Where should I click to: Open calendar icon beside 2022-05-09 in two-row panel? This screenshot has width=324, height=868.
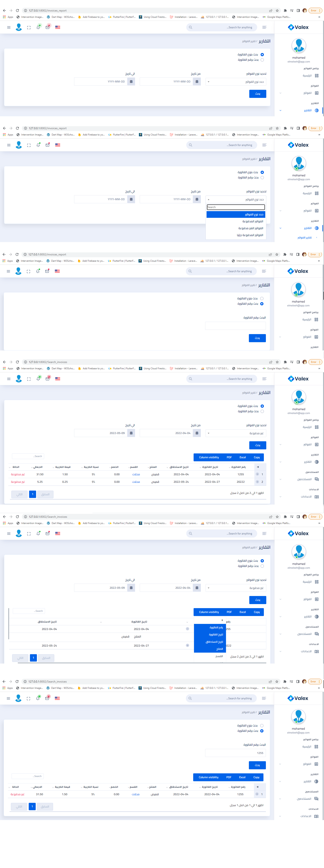click(x=131, y=433)
